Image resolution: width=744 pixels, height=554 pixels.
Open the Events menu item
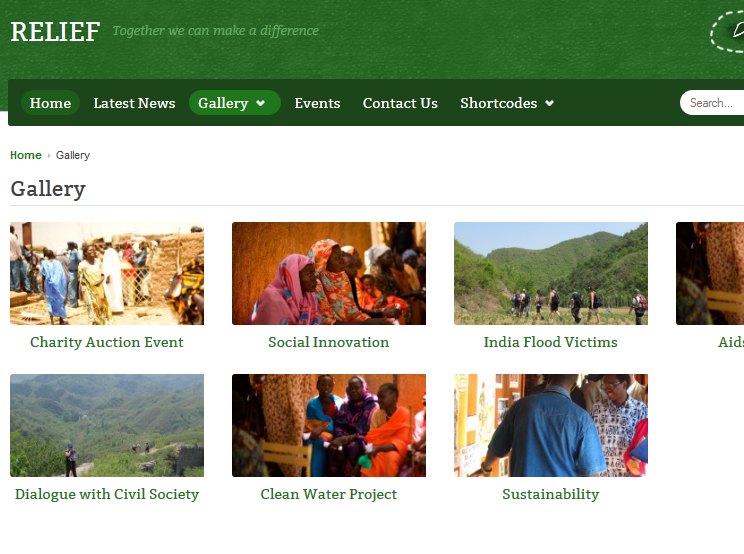pos(317,103)
